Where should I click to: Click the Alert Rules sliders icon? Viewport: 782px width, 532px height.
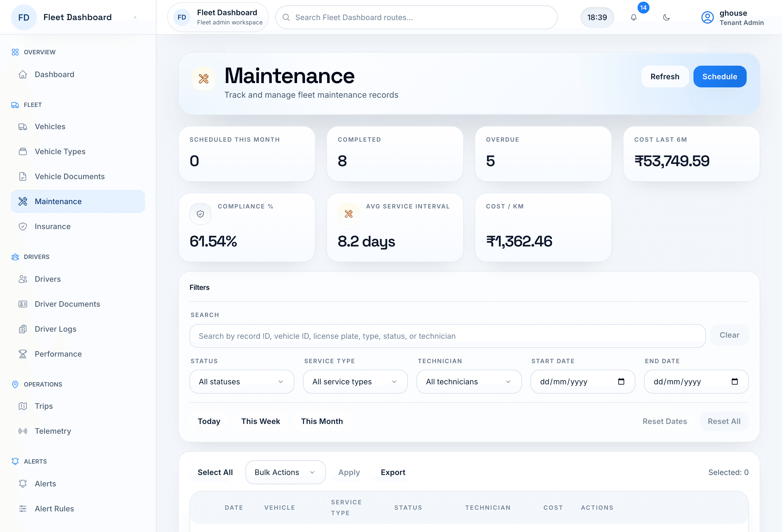[x=23, y=508]
